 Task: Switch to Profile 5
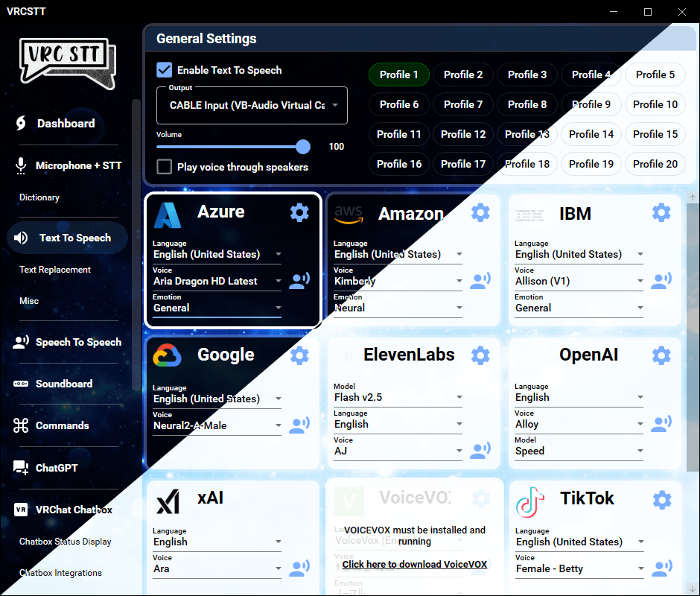tap(655, 74)
